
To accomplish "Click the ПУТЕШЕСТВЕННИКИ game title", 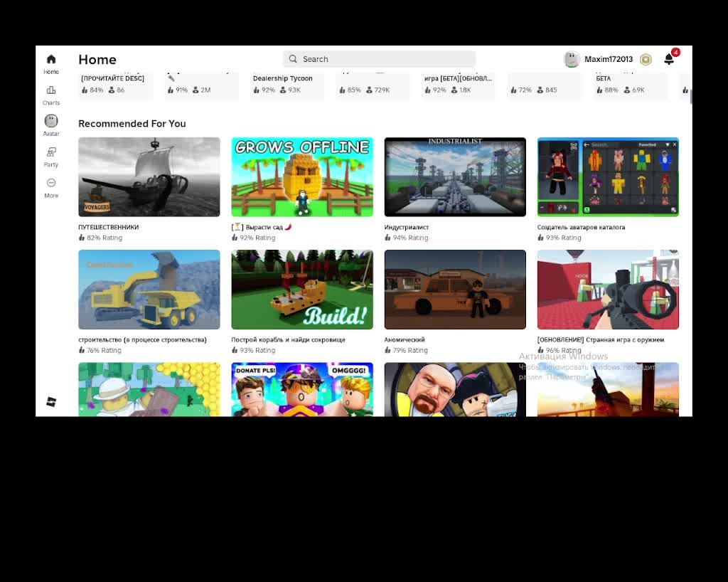I will 109,227.
